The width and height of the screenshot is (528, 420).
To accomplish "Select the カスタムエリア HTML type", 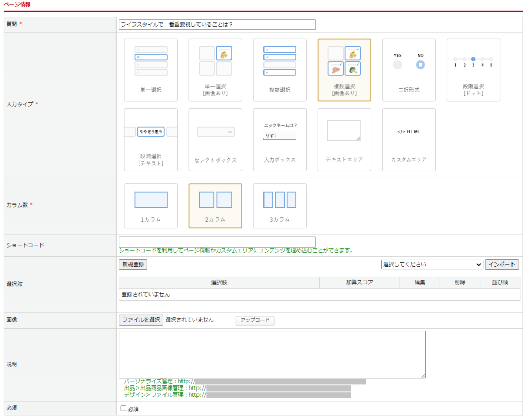I will click(408, 139).
